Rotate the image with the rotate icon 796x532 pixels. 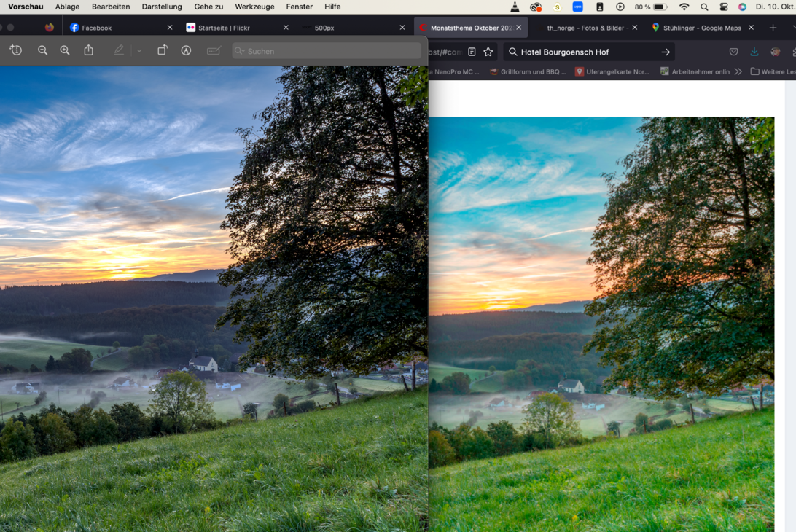tap(163, 51)
